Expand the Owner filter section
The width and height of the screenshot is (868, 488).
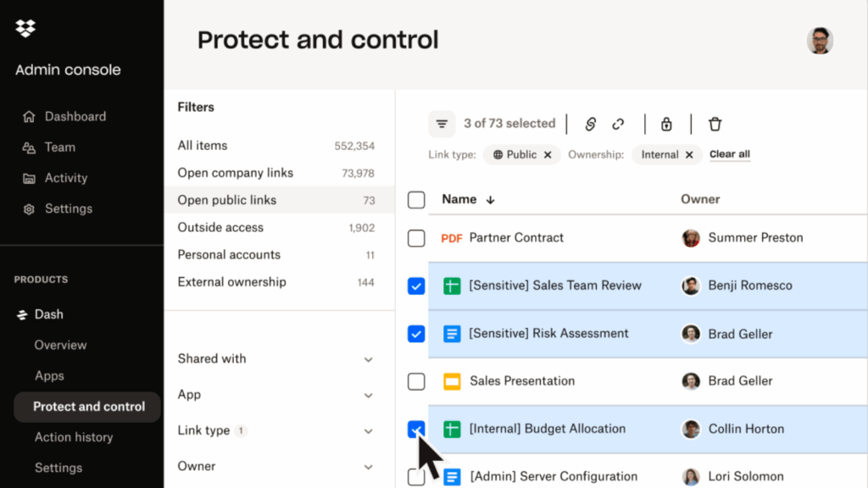(368, 467)
